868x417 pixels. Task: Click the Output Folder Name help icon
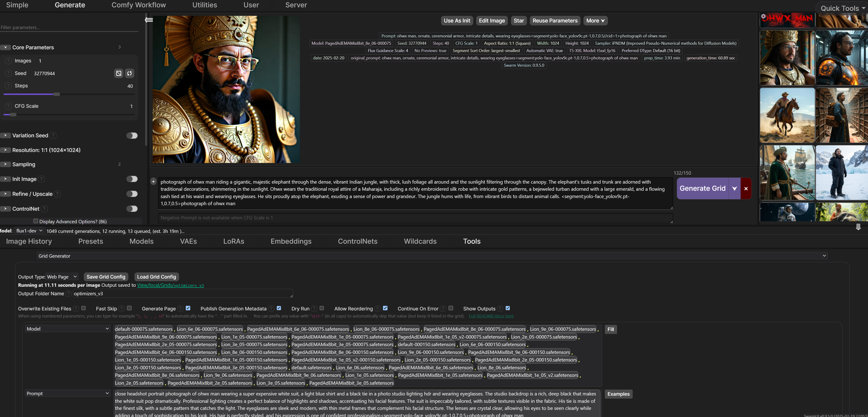pyautogui.click(x=68, y=293)
